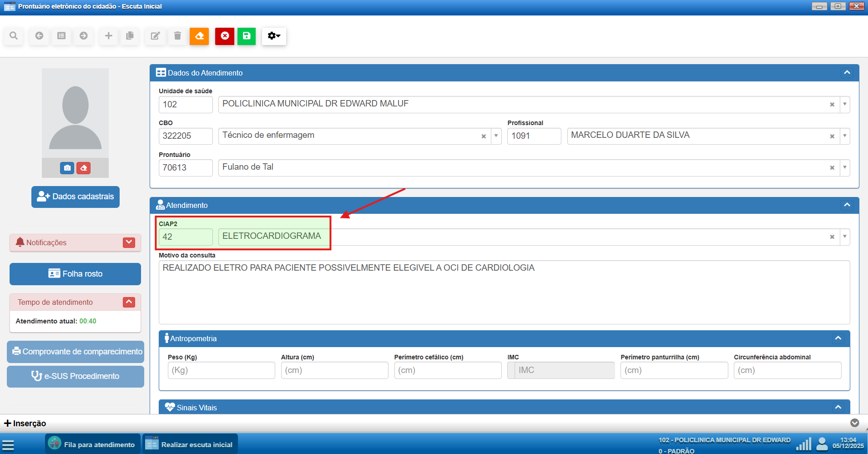This screenshot has width=868, height=454.
Task: Open the Fila para atendimento tab
Action: click(x=93, y=444)
